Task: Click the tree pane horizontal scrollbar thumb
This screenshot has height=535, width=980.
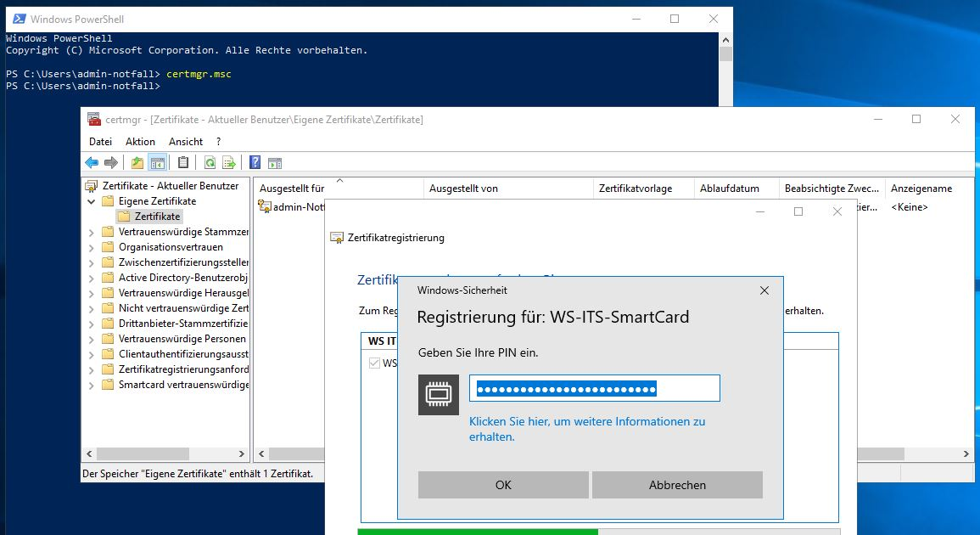Action: coord(143,453)
